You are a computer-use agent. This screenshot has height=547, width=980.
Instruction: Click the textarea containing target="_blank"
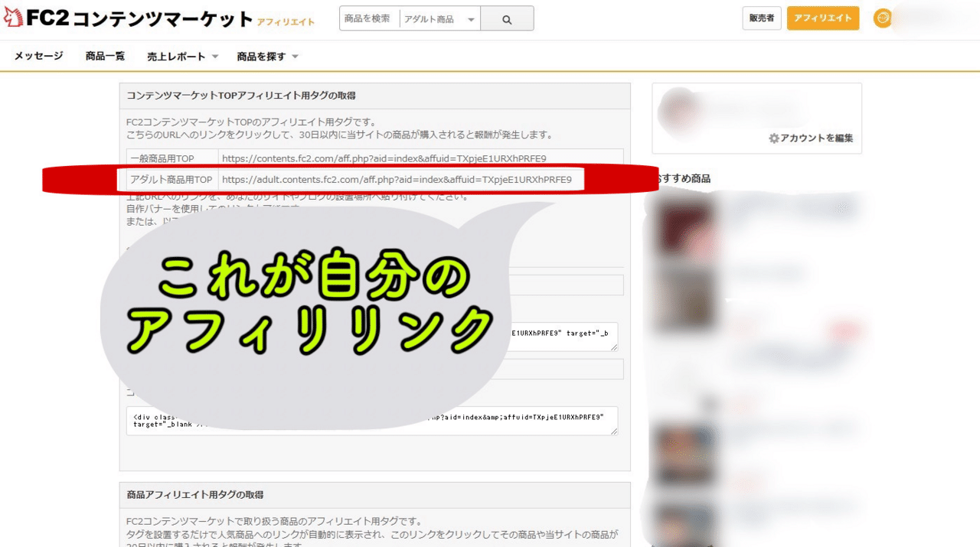tap(372, 421)
